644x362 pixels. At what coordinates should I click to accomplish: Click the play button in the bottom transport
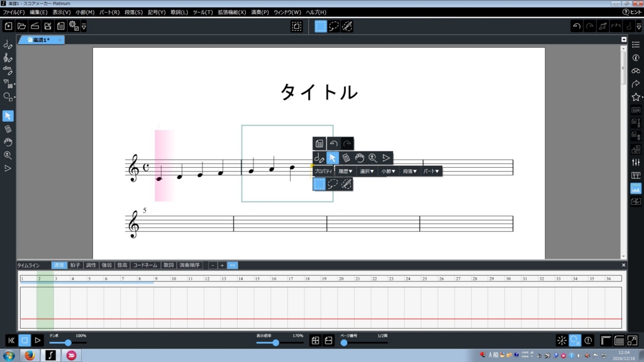pos(37,340)
